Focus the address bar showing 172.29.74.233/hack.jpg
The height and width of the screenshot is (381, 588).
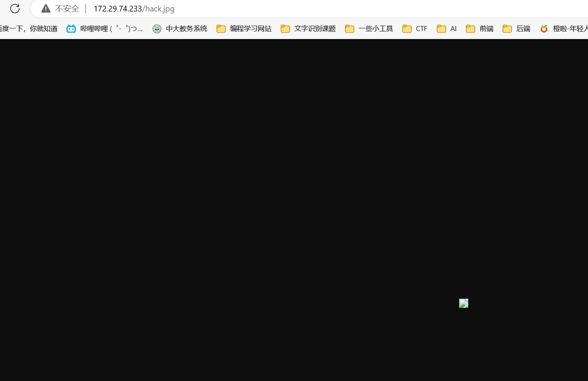(134, 8)
